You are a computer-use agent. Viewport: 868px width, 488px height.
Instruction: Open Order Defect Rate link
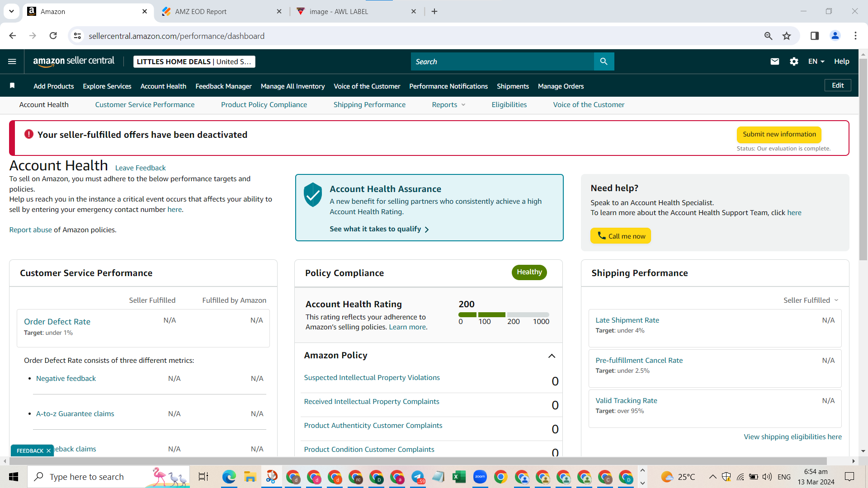tap(57, 322)
